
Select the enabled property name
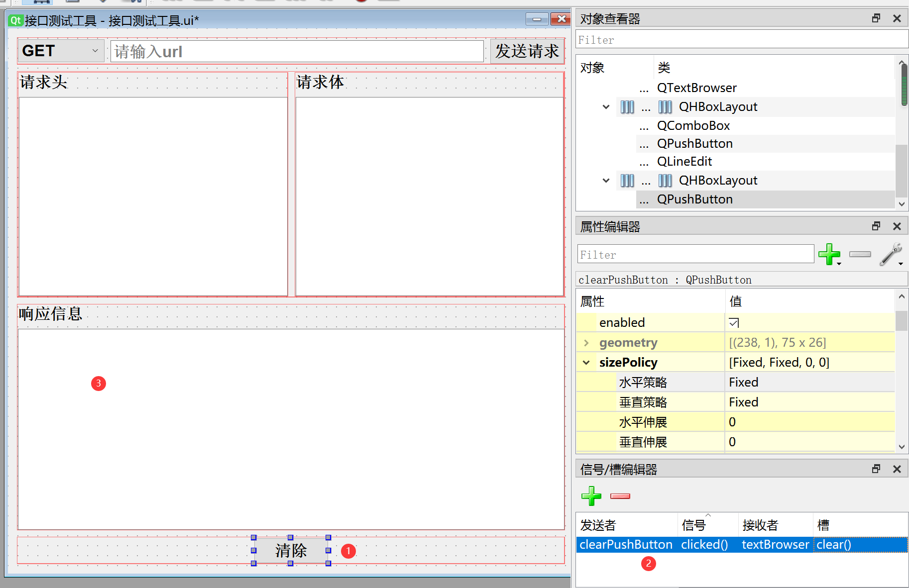[x=622, y=323]
